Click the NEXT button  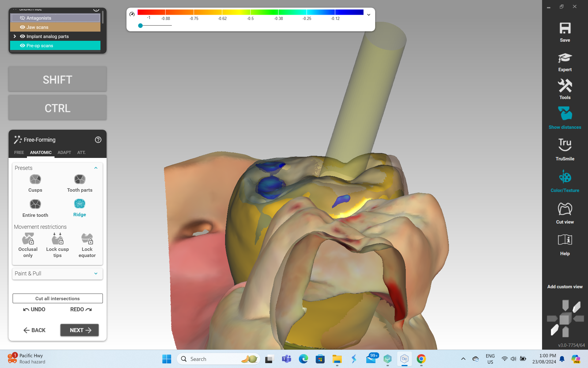pyautogui.click(x=79, y=330)
